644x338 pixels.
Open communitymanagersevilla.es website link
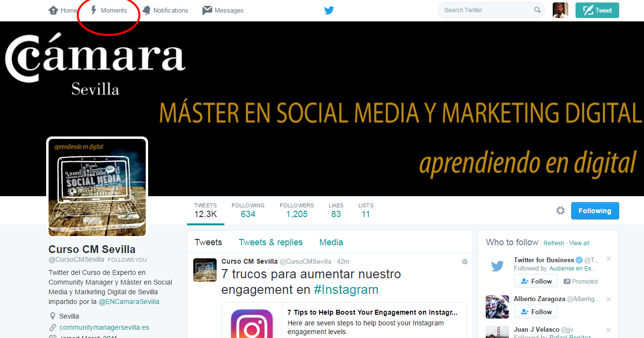pos(104,327)
